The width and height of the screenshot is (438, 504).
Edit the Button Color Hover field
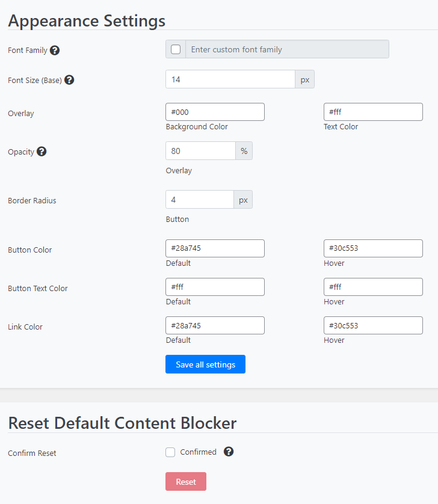tap(373, 248)
